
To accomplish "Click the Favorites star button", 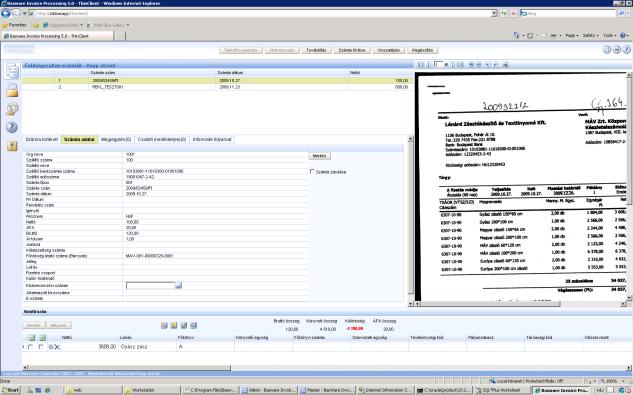I will coord(14,25).
